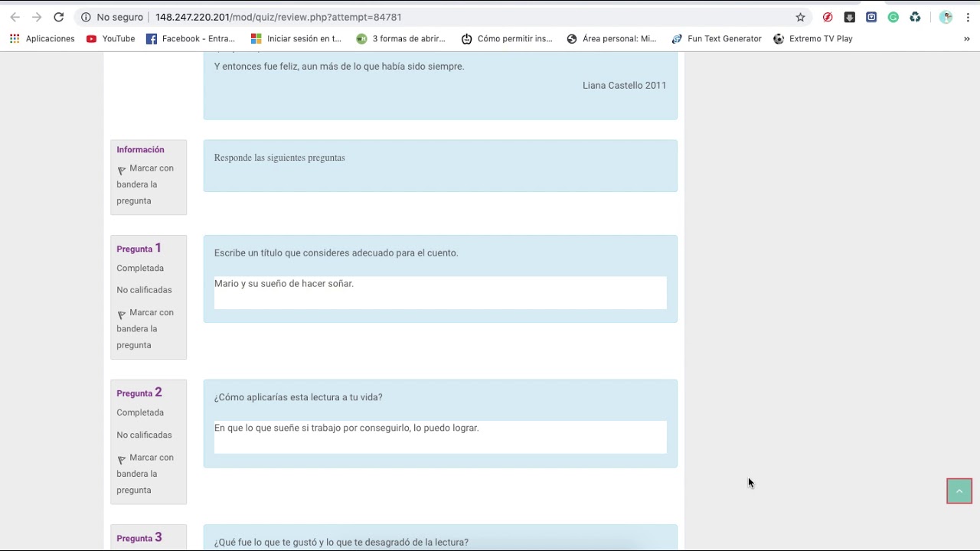Click the question '¿Cómo aplicarías esta lectura a tu vida?'
This screenshot has width=980, height=551.
coord(299,397)
